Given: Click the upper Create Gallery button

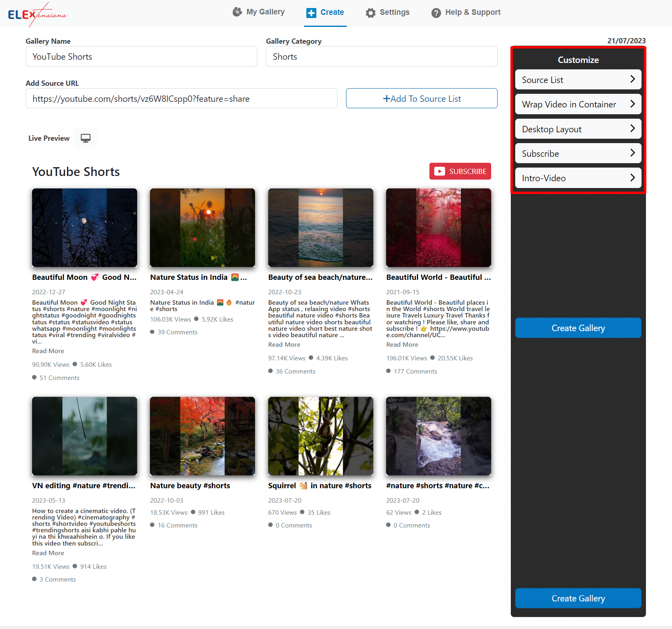Looking at the screenshot, I should coord(578,328).
